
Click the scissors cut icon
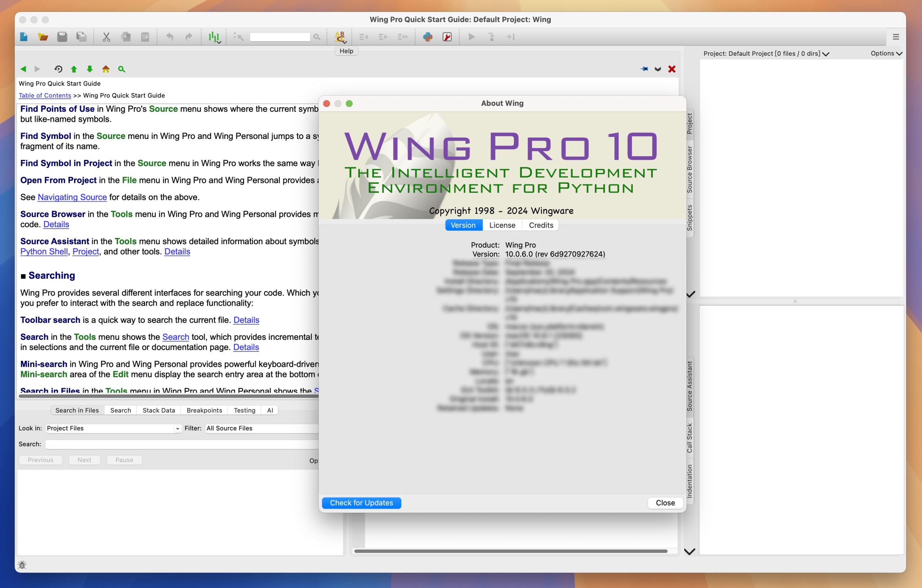pyautogui.click(x=107, y=37)
